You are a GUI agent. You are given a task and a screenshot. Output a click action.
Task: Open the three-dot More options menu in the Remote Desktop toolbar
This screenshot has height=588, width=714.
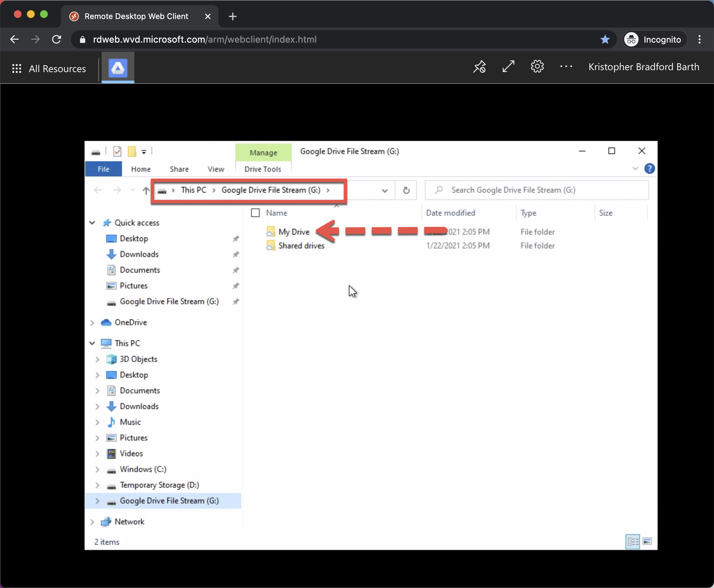tap(566, 67)
